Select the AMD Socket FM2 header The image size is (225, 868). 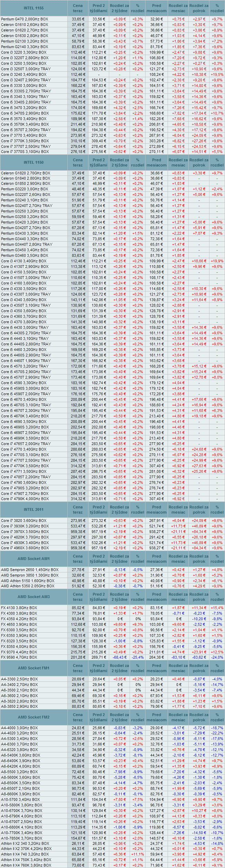[x=34, y=717]
